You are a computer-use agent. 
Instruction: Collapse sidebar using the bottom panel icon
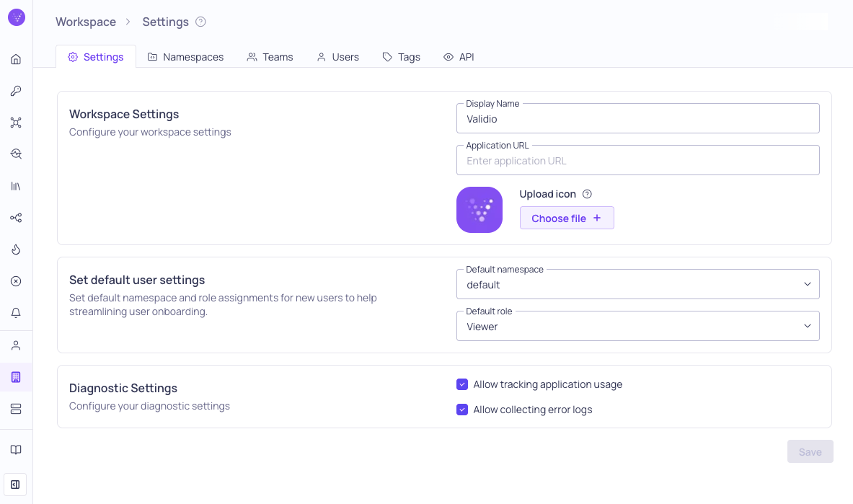15,485
